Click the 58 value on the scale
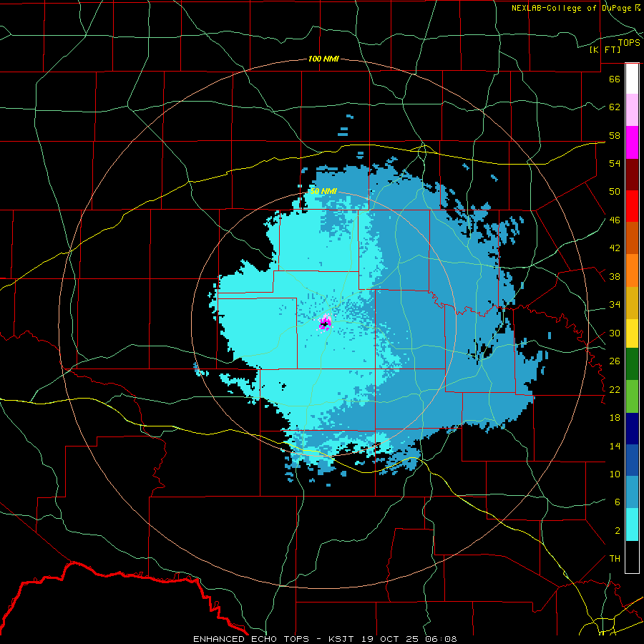This screenshot has height=644, width=644. tap(615, 135)
